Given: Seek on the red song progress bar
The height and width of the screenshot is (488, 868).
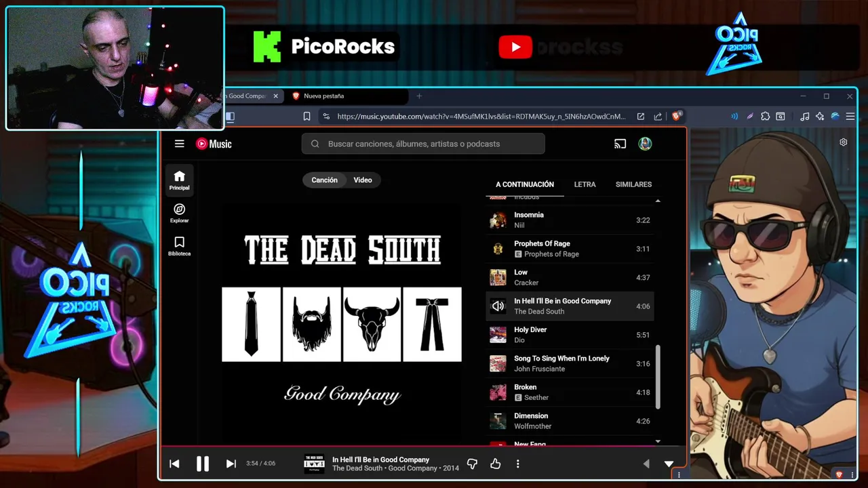Looking at the screenshot, I should click(x=423, y=447).
